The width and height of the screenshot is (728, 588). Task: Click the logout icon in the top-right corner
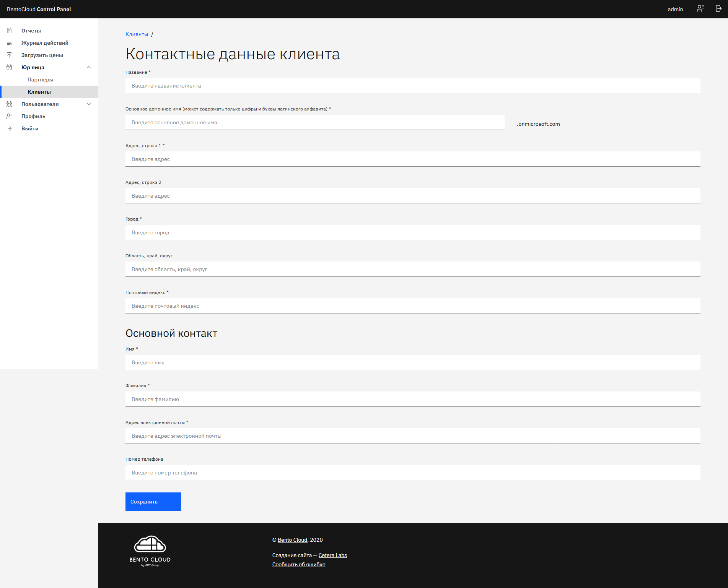(718, 8)
